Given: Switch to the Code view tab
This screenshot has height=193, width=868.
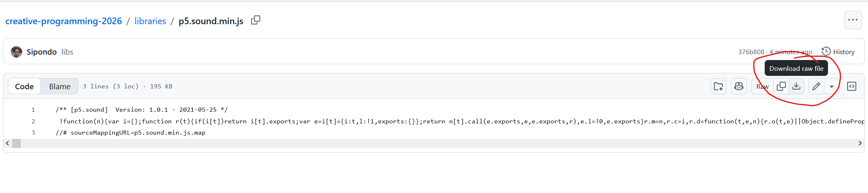Looking at the screenshot, I should click(24, 86).
